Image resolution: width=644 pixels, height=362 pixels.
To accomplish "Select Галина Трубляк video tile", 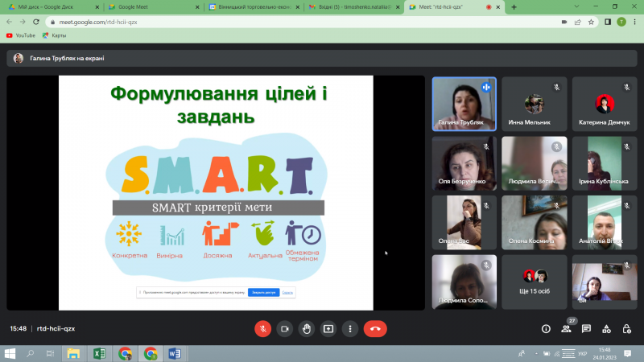I will pyautogui.click(x=464, y=104).
